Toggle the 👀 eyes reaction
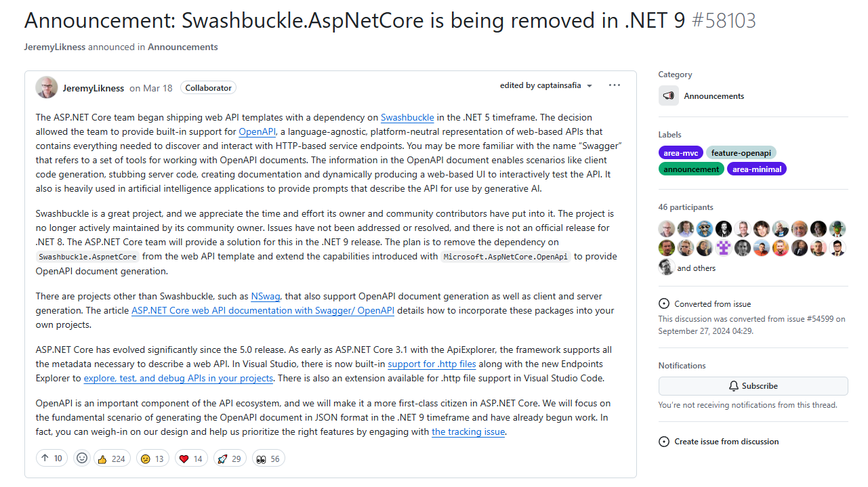The height and width of the screenshot is (487, 868). point(268,458)
